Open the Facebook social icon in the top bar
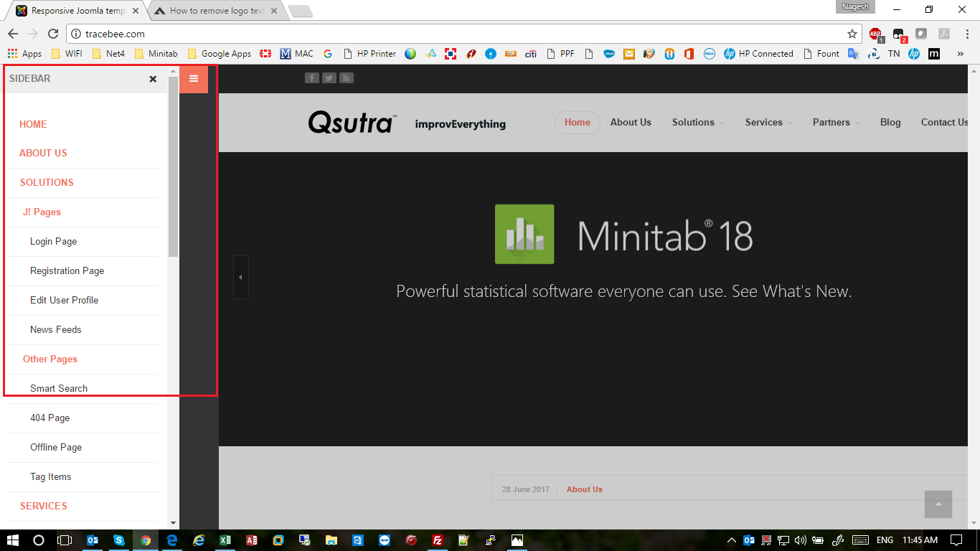This screenshot has height=551, width=980. [311, 78]
